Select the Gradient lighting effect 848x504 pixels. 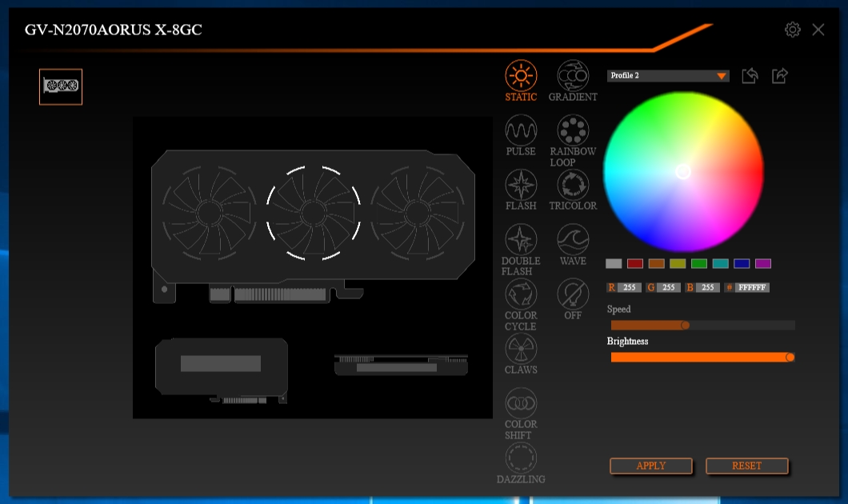point(573,81)
